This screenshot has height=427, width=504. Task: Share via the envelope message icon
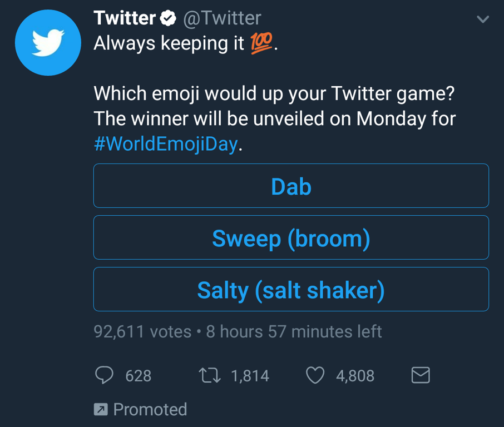420,376
